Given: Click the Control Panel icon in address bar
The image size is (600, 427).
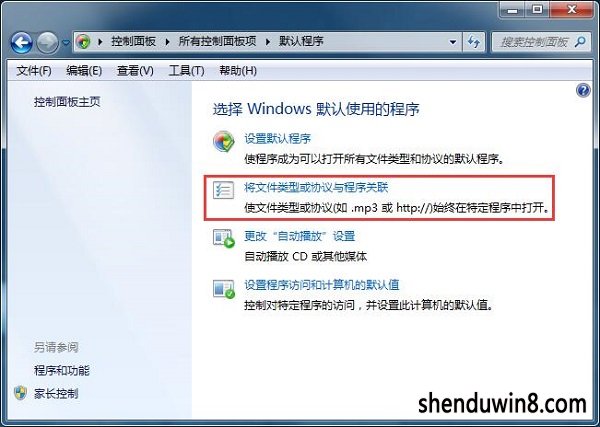Looking at the screenshot, I should pyautogui.click(x=83, y=41).
